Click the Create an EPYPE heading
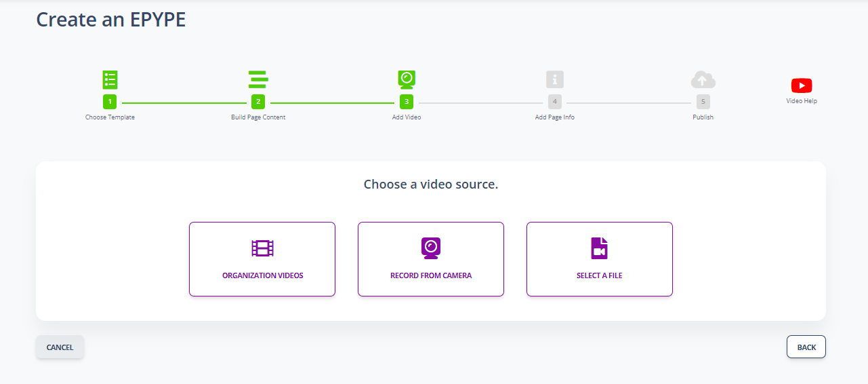Screen dimensions: 868x384 click(111, 20)
